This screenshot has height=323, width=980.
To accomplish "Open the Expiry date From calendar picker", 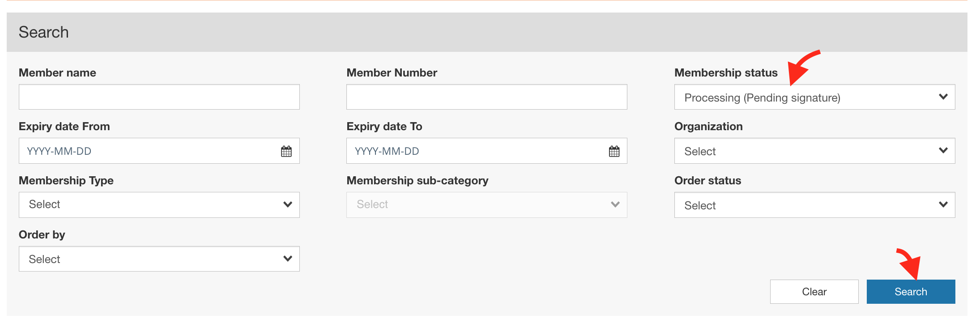I will (286, 151).
